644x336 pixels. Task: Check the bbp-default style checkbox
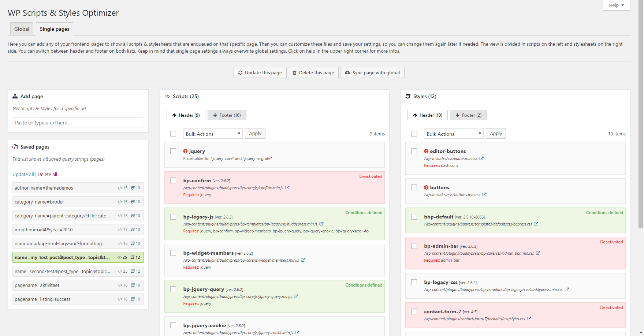pyautogui.click(x=414, y=217)
